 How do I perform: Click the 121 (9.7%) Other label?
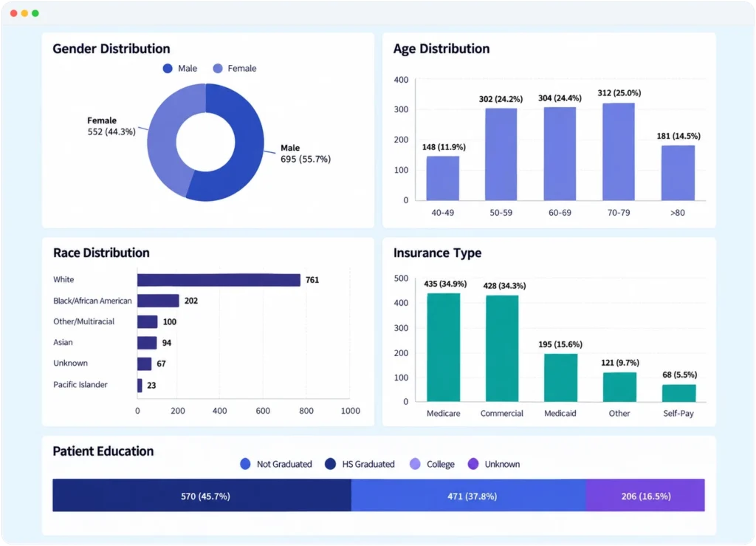click(620, 363)
